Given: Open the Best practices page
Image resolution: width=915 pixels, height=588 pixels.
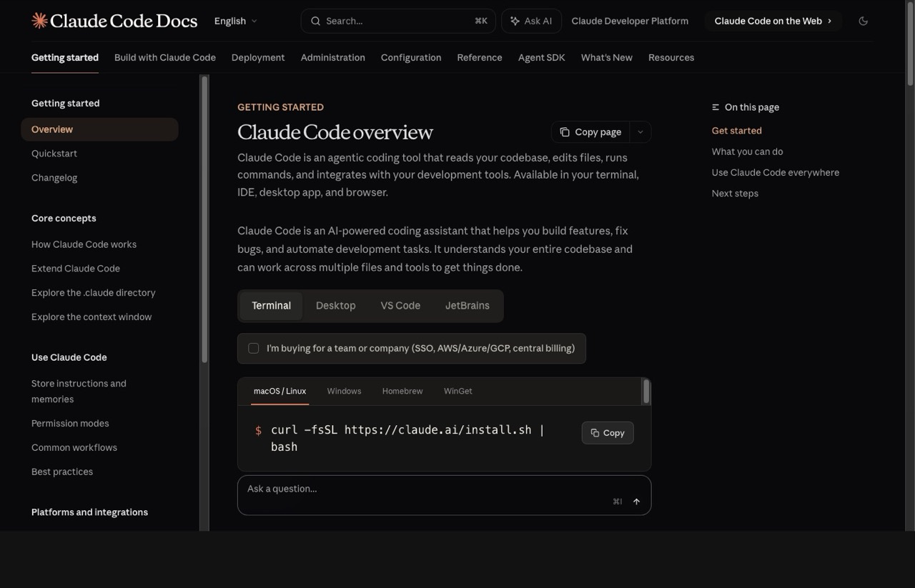Looking at the screenshot, I should click(62, 472).
